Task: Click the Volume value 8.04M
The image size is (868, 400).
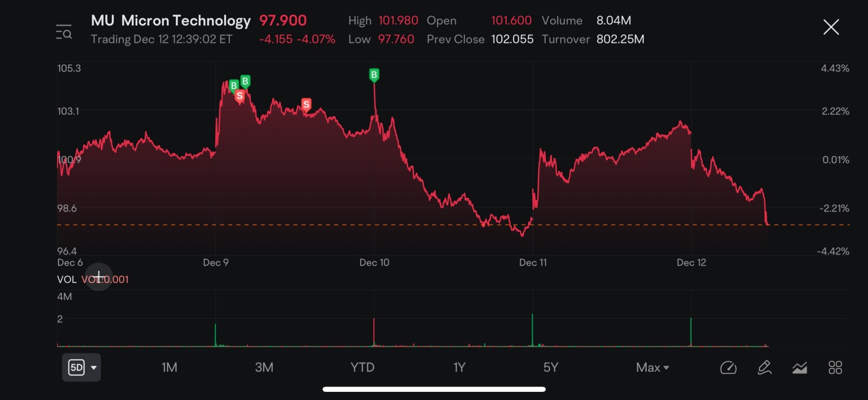Action: click(x=614, y=21)
